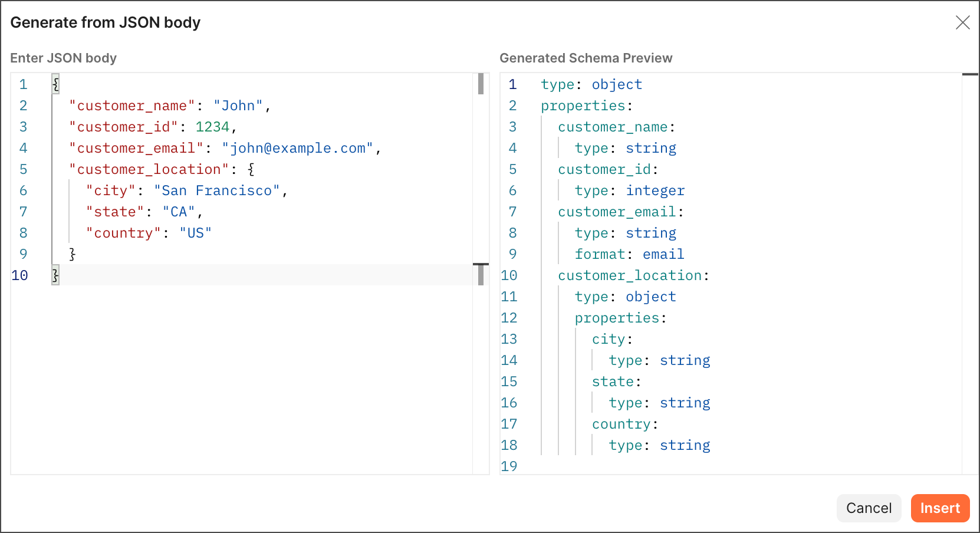Click the closing brace on JSON line 10
The width and height of the screenshot is (980, 533).
point(55,275)
